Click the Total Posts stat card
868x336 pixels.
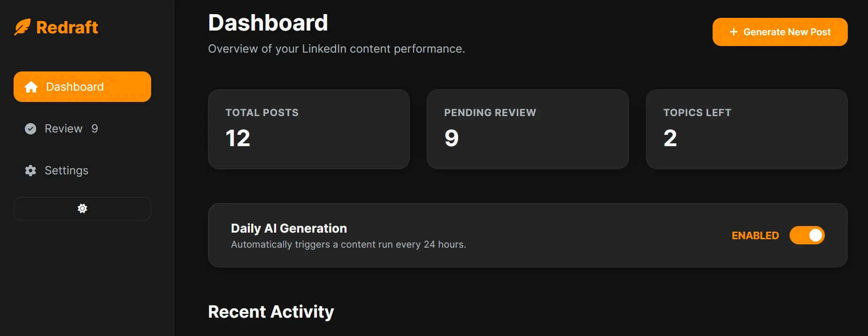click(x=308, y=129)
